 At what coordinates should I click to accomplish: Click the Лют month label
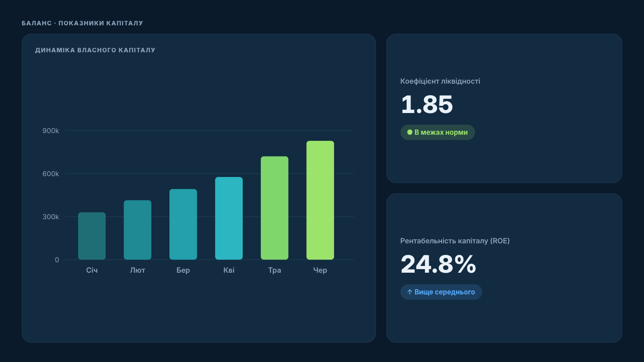(138, 270)
